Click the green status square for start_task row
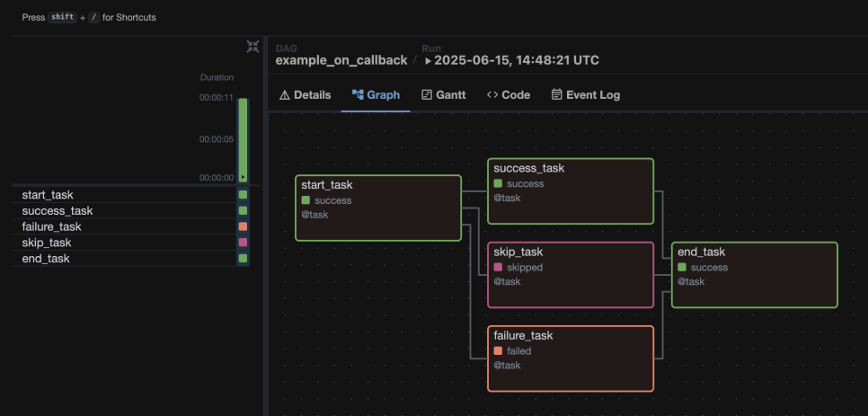The image size is (868, 416). 243,195
